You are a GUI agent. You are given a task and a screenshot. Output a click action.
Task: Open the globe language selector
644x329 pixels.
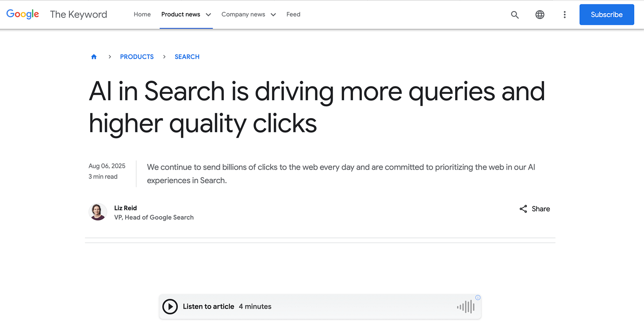540,15
